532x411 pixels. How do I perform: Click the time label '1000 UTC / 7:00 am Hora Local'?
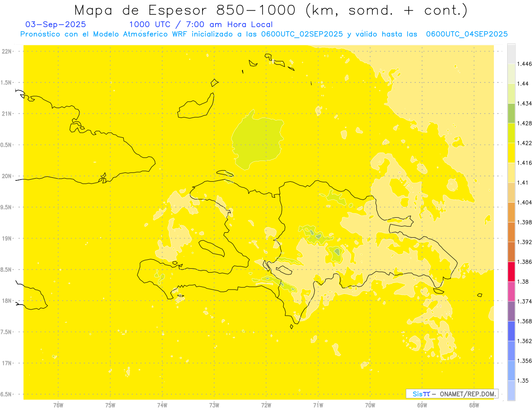click(x=201, y=24)
